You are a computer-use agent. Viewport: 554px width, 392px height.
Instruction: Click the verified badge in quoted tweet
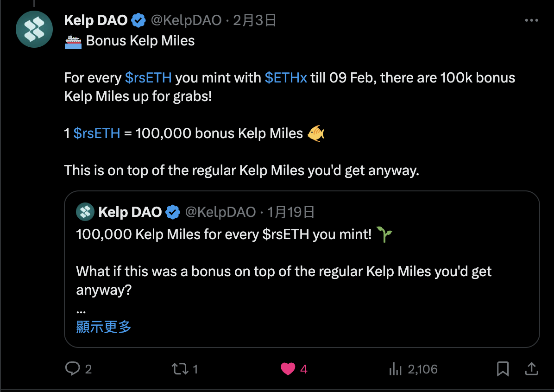[173, 212]
